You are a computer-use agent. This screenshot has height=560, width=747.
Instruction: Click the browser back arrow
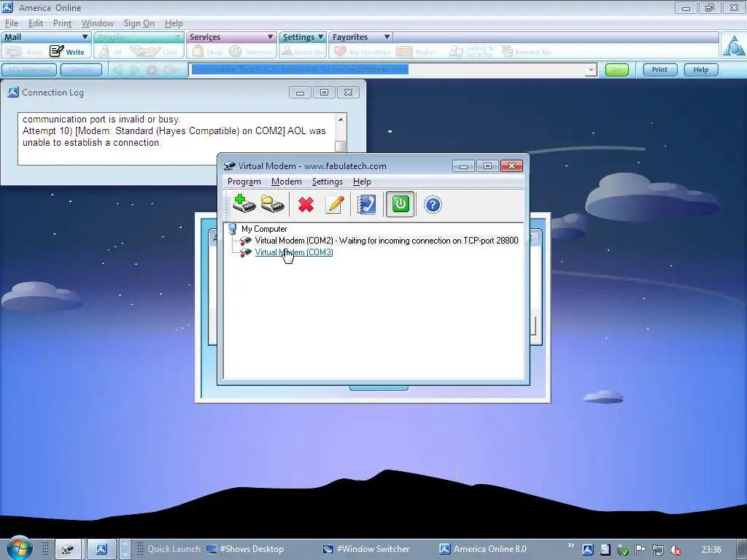pyautogui.click(x=117, y=71)
